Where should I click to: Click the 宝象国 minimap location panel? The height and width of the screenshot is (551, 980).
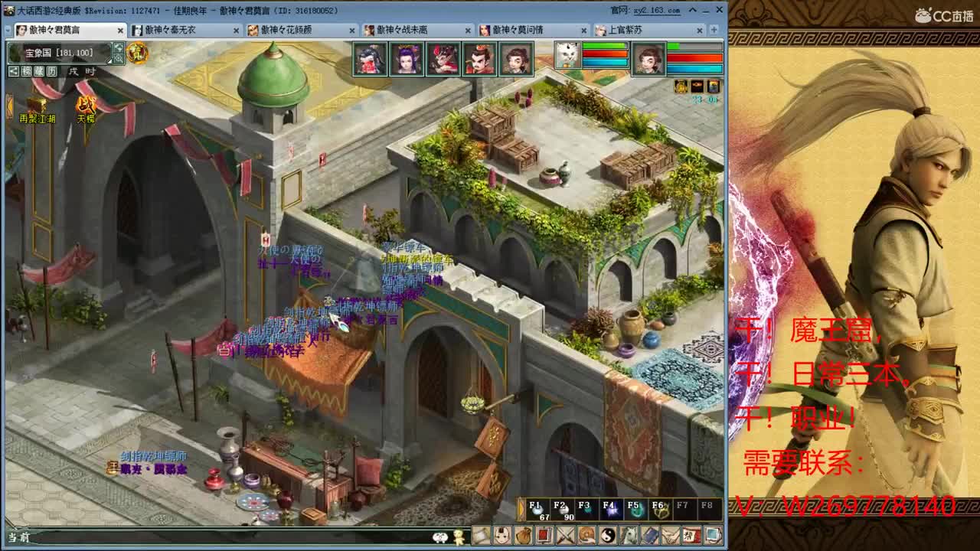tap(60, 53)
